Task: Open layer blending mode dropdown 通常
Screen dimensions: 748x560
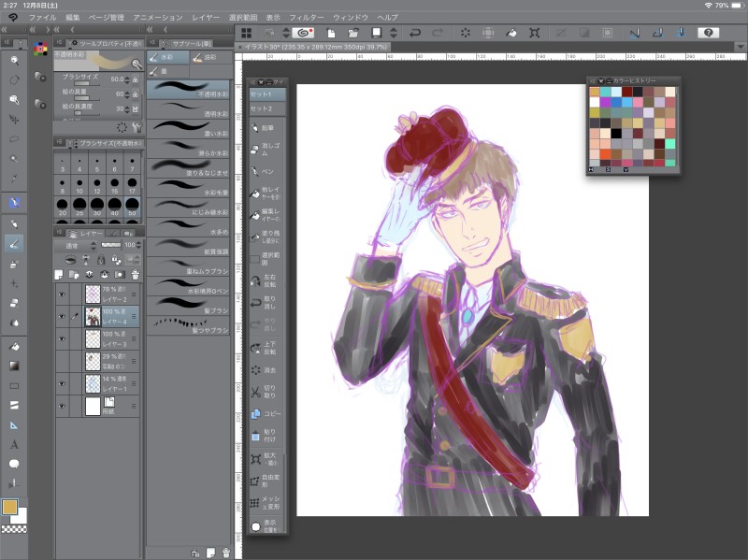Action: pyautogui.click(x=75, y=245)
